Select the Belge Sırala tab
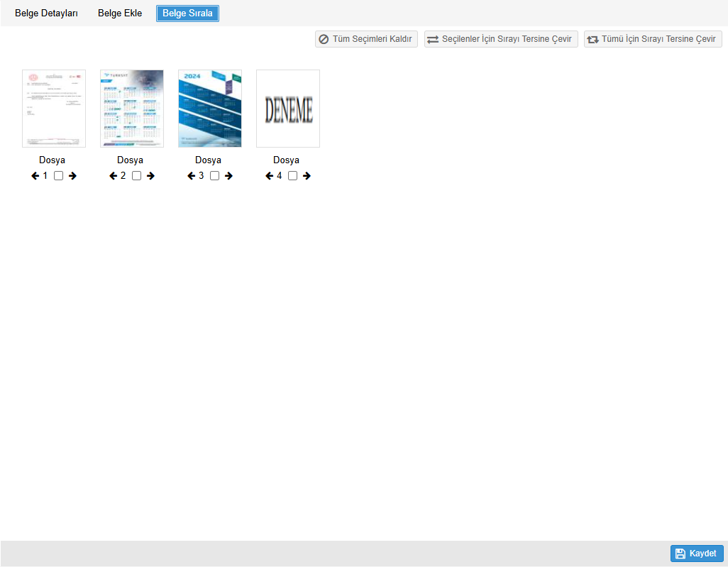This screenshot has width=728, height=567. (x=187, y=13)
